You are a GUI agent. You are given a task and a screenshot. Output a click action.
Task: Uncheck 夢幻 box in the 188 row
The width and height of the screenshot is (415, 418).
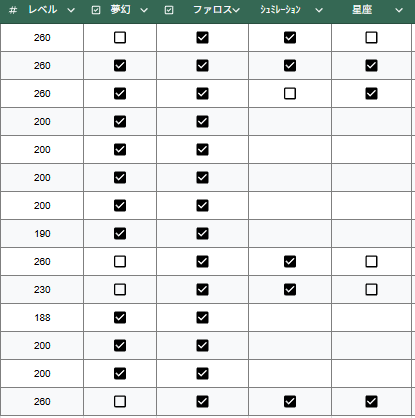pyautogui.click(x=120, y=317)
